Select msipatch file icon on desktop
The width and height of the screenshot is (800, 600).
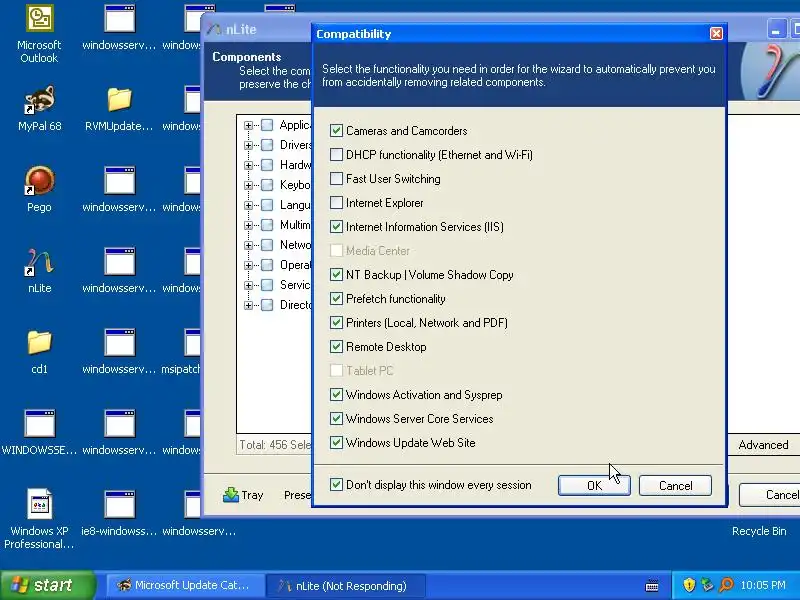coord(182,351)
